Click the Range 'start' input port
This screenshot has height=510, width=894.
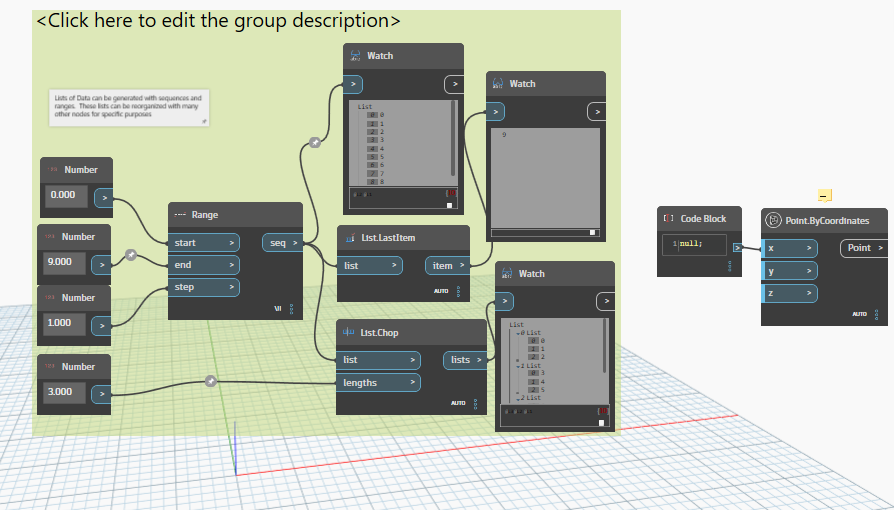(204, 242)
